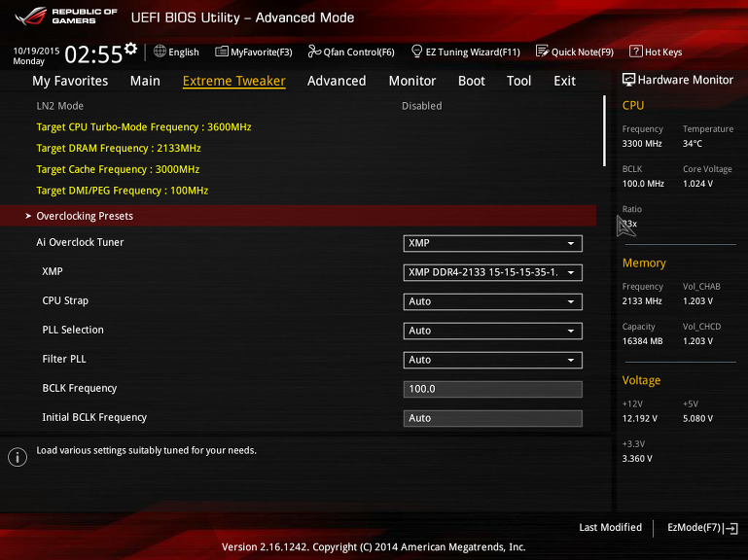Click the ROG logo

30,17
